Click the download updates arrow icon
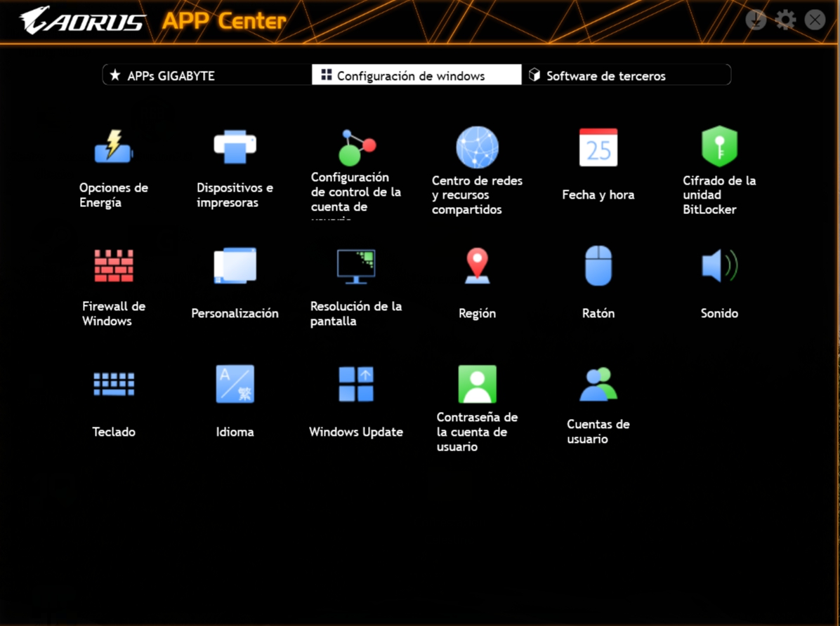840x626 pixels. pyautogui.click(x=755, y=20)
